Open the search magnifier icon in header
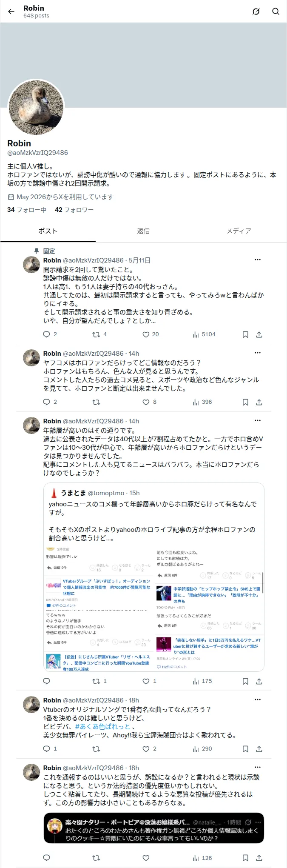Image resolution: width=287 pixels, height=868 pixels. click(276, 11)
